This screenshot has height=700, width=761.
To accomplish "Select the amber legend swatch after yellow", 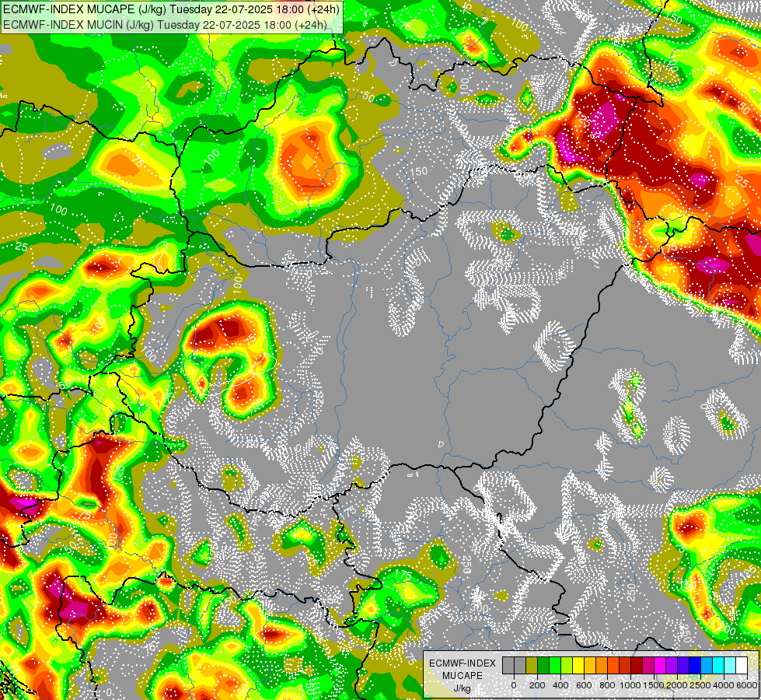I will (590, 666).
